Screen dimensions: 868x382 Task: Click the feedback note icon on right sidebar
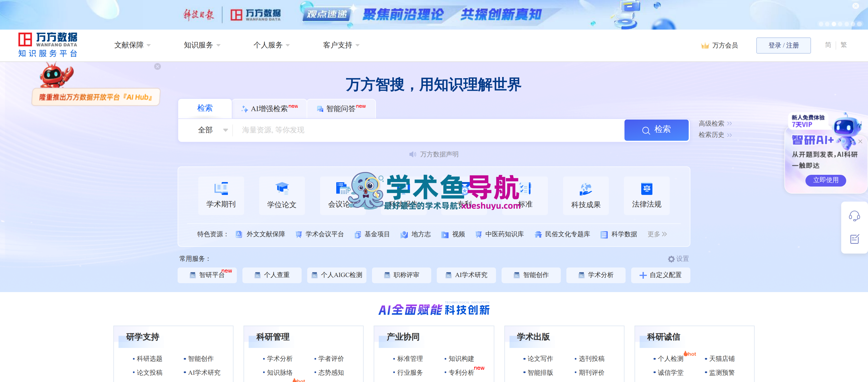point(854,239)
